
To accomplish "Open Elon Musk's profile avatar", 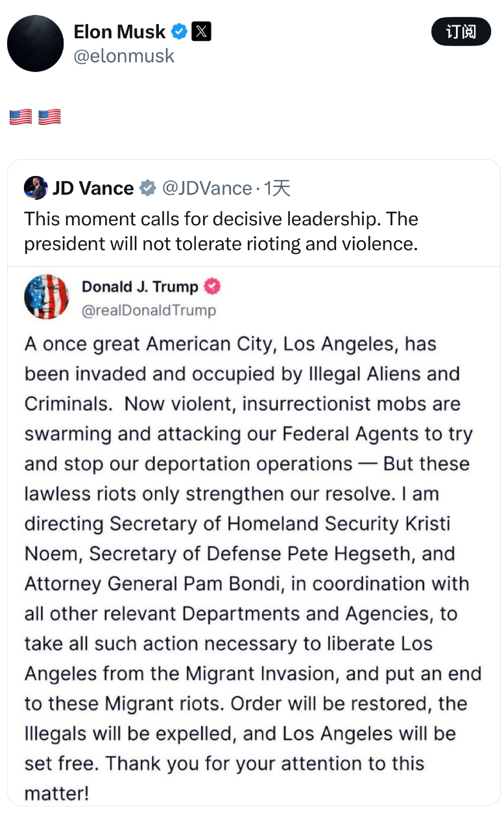I will coord(35,44).
